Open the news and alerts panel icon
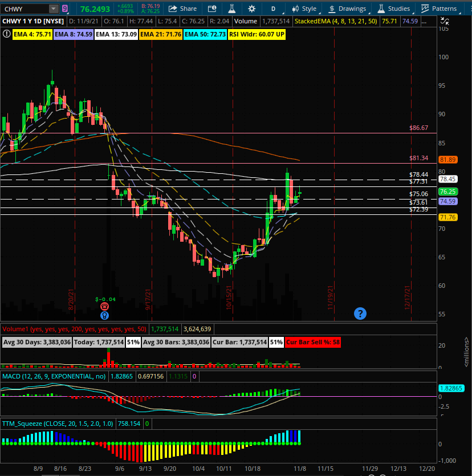The width and height of the screenshot is (472, 476). pyautogui.click(x=212, y=9)
